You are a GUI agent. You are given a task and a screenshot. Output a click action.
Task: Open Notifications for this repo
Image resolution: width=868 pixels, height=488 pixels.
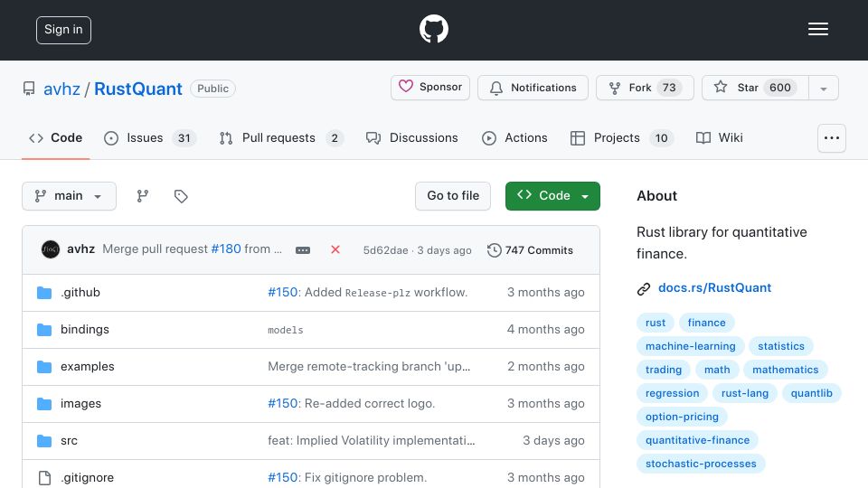(533, 88)
